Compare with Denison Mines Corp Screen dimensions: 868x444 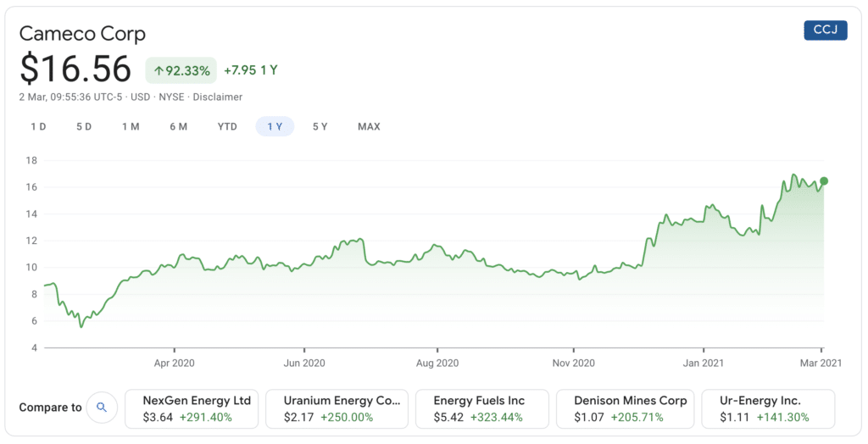click(626, 408)
